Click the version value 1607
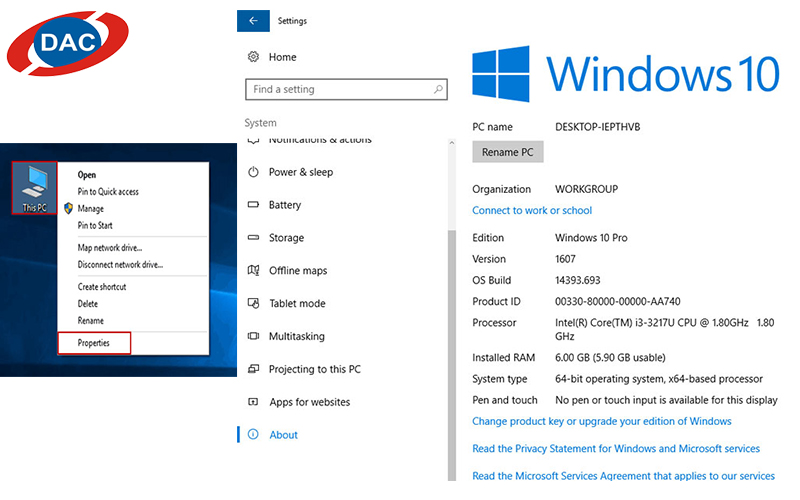 [565, 259]
